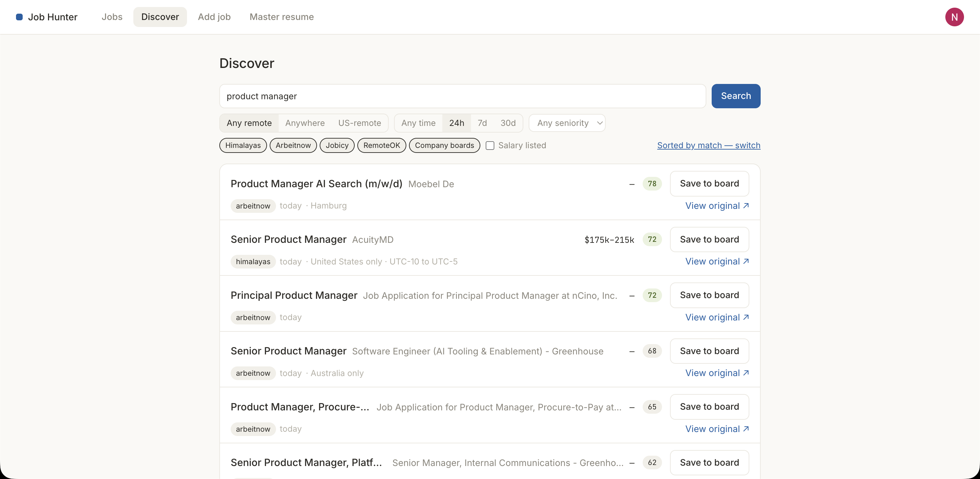This screenshot has height=479, width=980.
Task: Open the Jobs tab
Action: (112, 17)
